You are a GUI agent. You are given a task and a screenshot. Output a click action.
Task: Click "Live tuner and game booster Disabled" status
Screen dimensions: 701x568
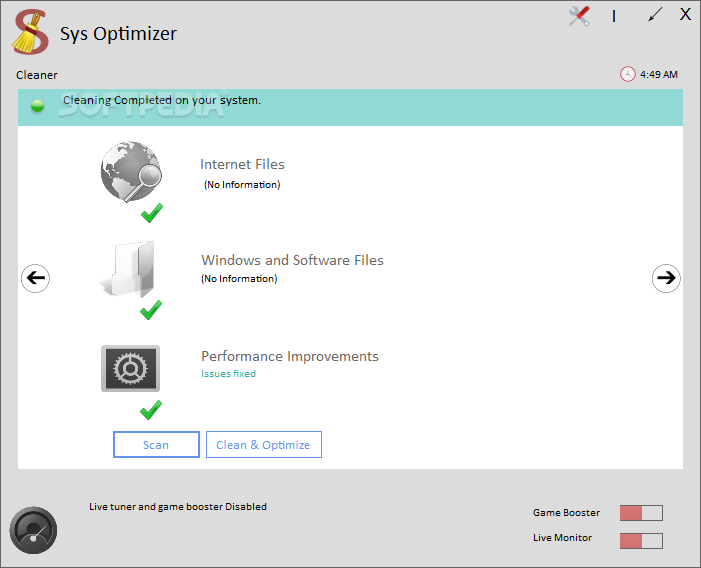(x=178, y=507)
